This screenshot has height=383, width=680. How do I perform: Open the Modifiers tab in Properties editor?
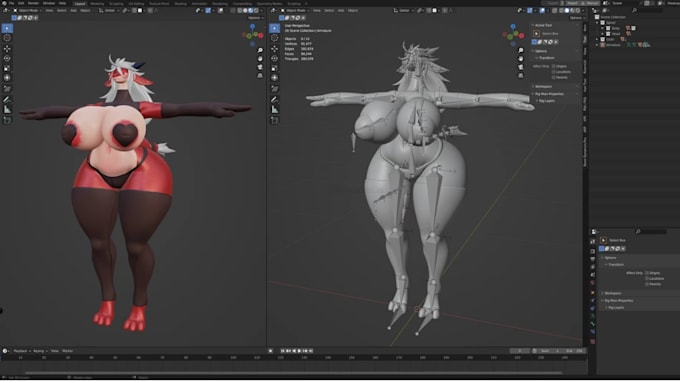pyautogui.click(x=592, y=300)
